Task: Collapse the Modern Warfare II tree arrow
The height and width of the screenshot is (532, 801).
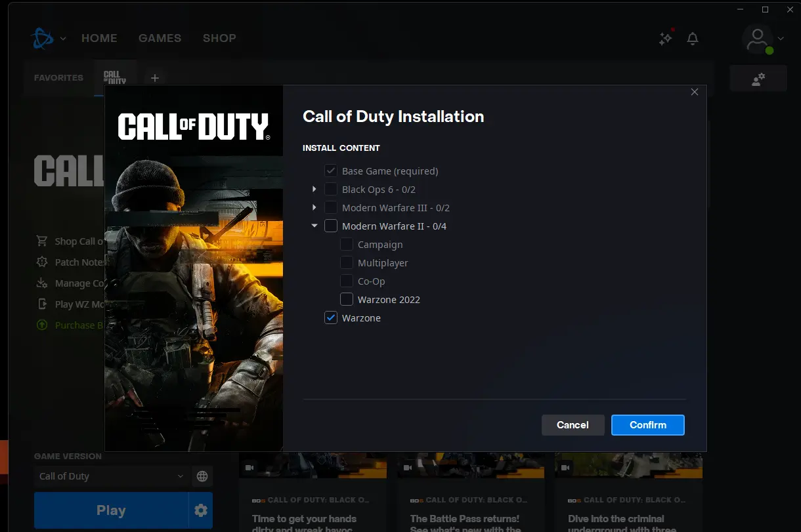Action: (x=314, y=226)
